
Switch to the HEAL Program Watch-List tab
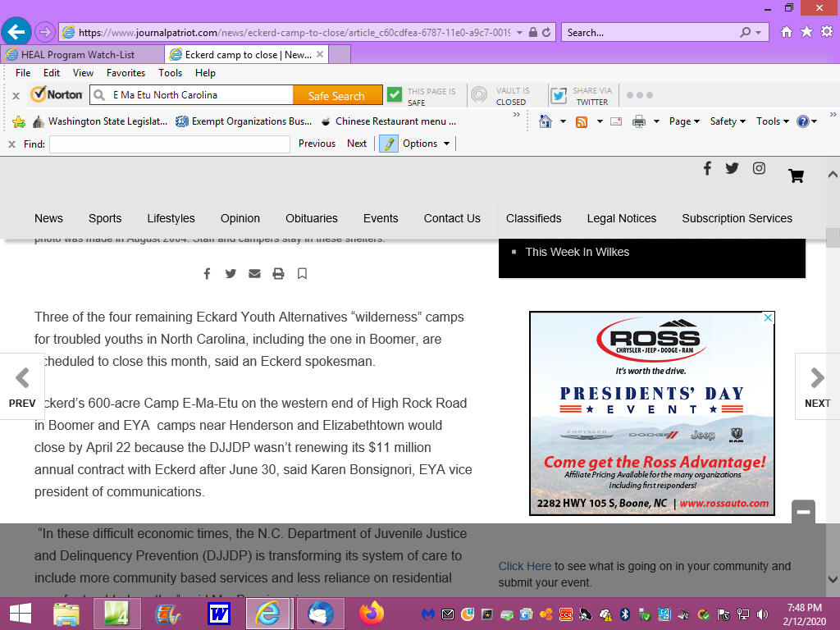(x=83, y=55)
